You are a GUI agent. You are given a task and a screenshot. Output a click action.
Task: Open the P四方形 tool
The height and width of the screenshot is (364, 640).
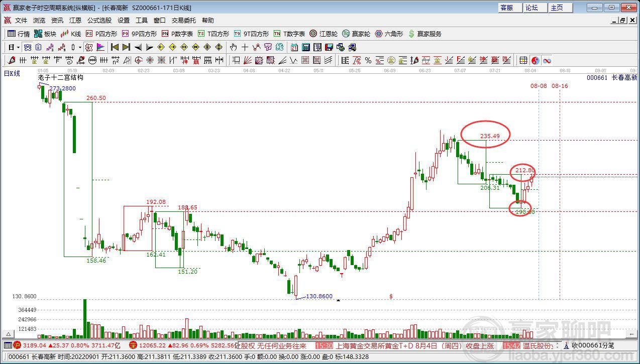[x=101, y=34]
